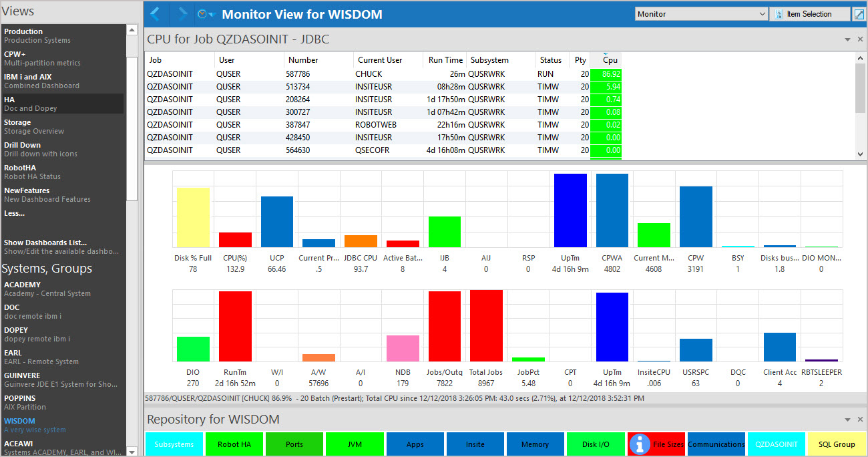This screenshot has height=457, width=868.
Task: Open the clock history dropdown icon
Action: tap(205, 14)
